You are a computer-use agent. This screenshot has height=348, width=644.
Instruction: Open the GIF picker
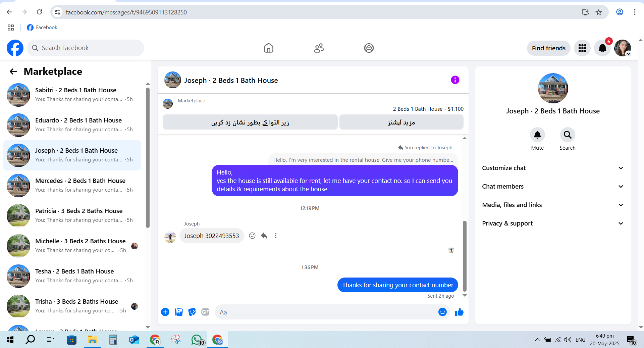(x=205, y=312)
